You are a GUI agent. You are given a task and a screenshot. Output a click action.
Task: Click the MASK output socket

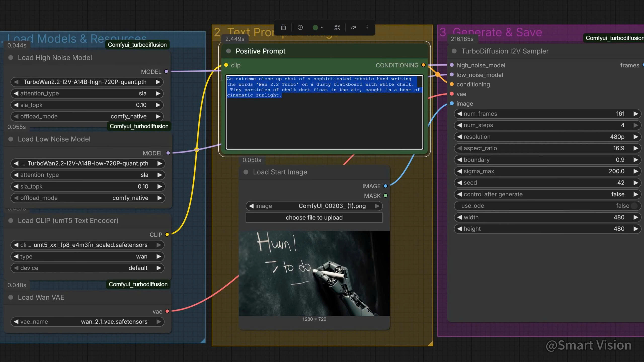coord(385,196)
